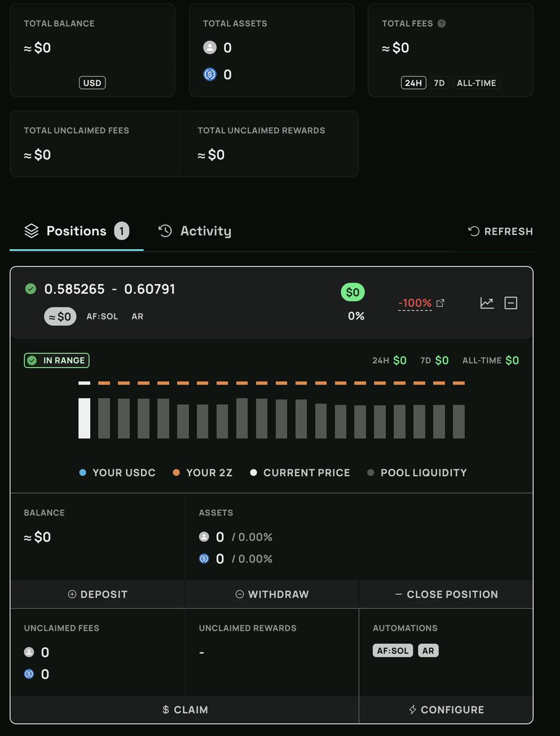Select the 24H total fees period
Image resolution: width=560 pixels, height=736 pixels.
pos(413,83)
